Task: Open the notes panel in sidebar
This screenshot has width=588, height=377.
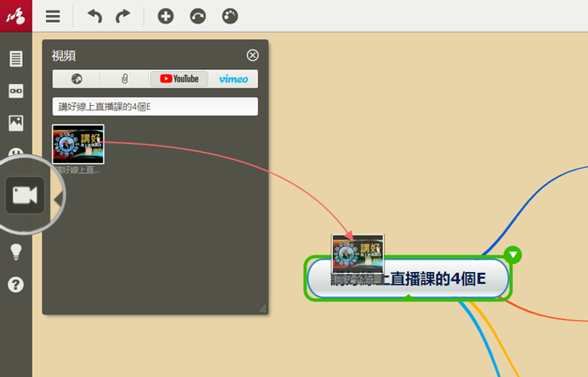Action: click(x=16, y=59)
